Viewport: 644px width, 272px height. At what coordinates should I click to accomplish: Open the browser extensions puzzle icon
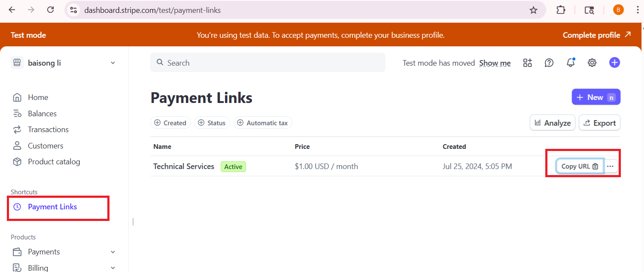561,10
